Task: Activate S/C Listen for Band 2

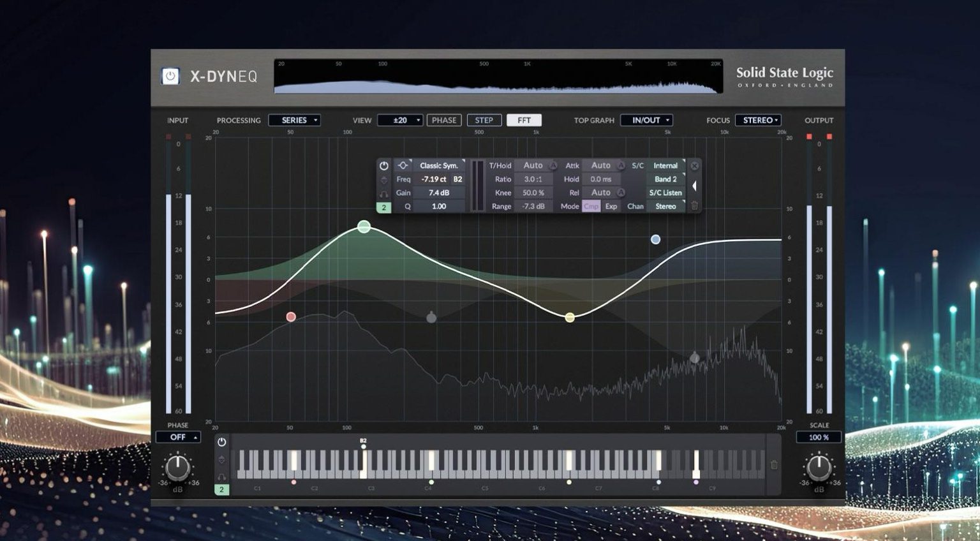Action: point(665,193)
